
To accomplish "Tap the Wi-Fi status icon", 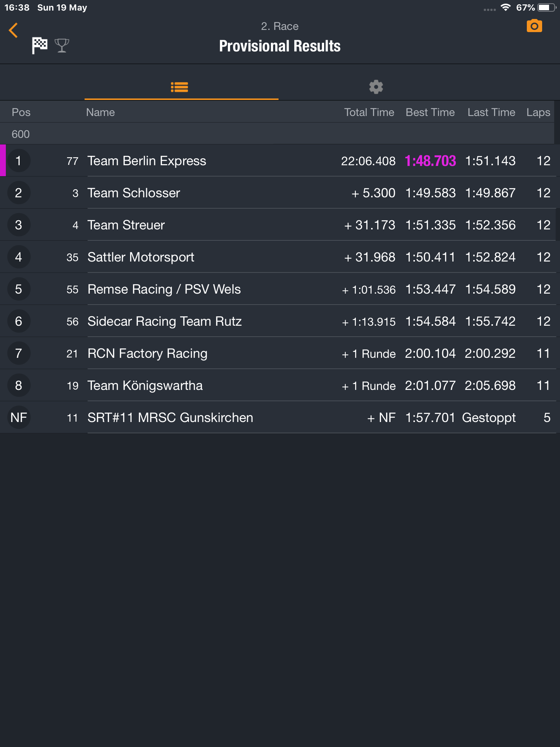I will coord(505,7).
